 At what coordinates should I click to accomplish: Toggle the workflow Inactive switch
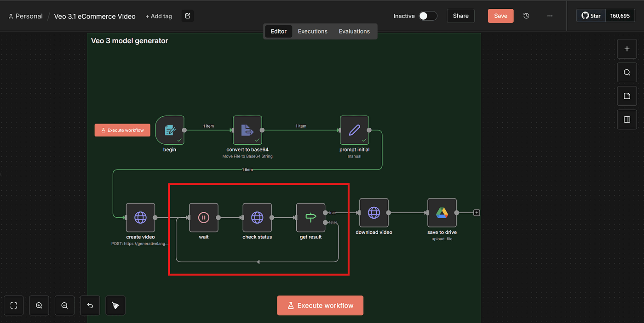tap(427, 16)
